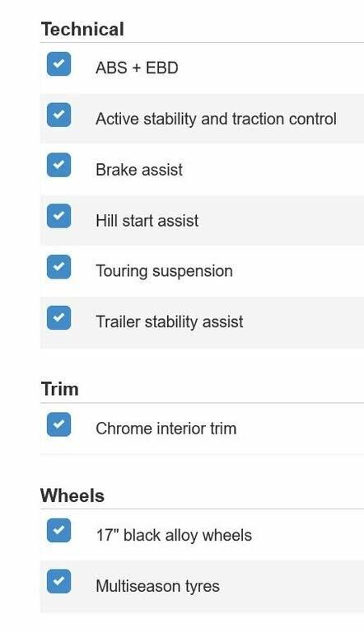Uncheck Active stability and traction control checkbox
This screenshot has width=364, height=633.
coord(58,115)
